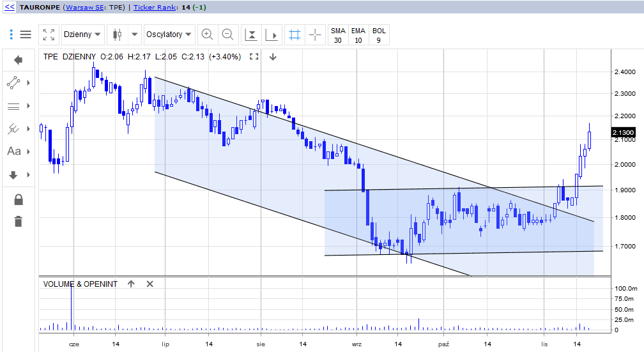Click the 100.0m volume axis label
Screen dimensions: 644x352
pos(625,288)
